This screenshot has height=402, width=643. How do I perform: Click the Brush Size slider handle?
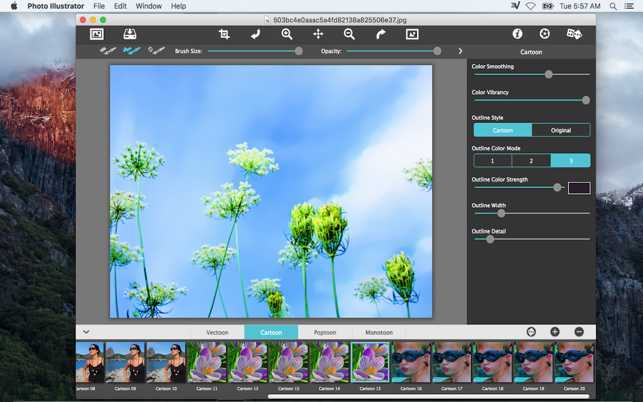tap(299, 51)
